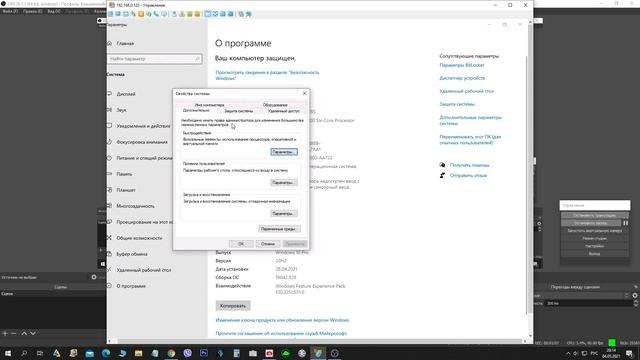The width and height of the screenshot is (640, 360).
Task: Select Многозадачность in Settings sidebar
Action: pos(135,206)
